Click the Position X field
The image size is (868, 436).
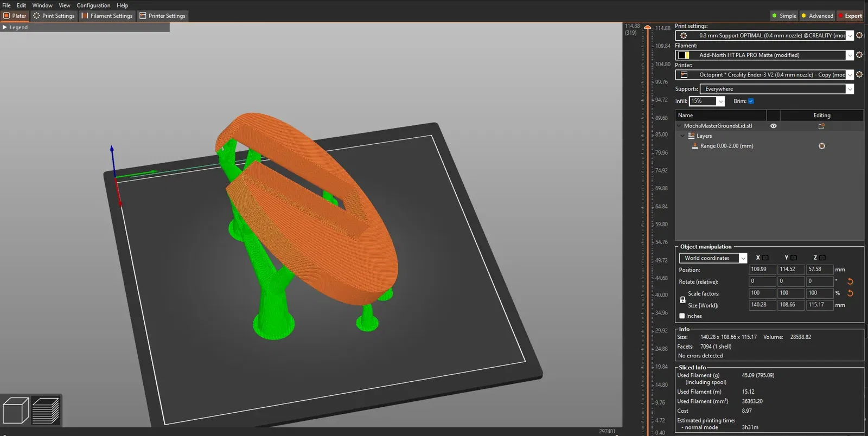pos(762,269)
